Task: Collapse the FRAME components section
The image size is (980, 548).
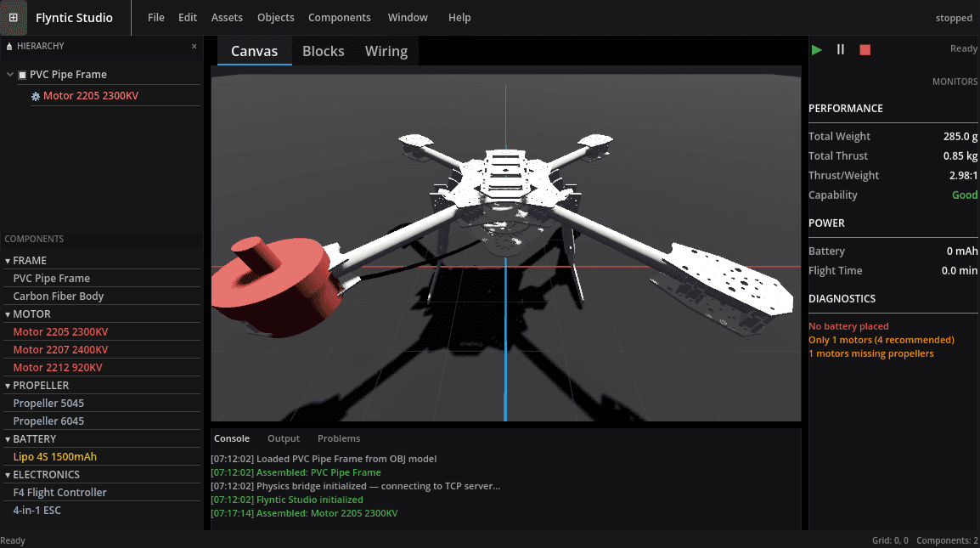Action: coord(8,261)
